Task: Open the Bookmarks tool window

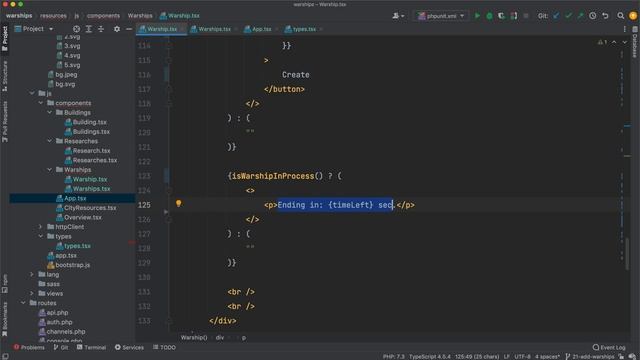Action: tap(5, 319)
